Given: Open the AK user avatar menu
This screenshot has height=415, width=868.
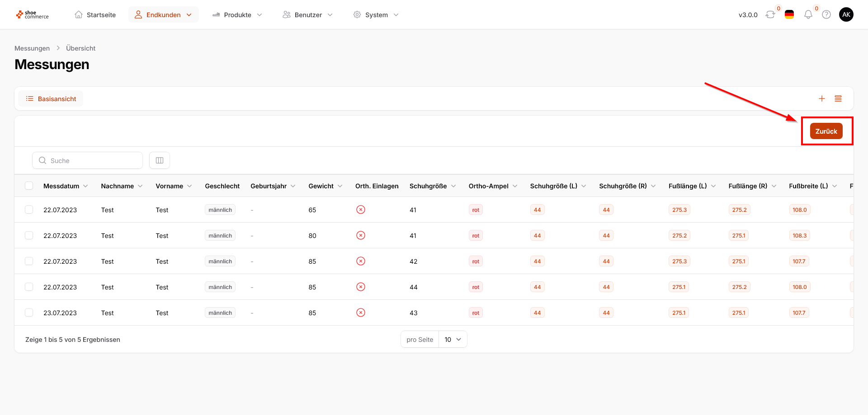Looking at the screenshot, I should [x=846, y=15].
